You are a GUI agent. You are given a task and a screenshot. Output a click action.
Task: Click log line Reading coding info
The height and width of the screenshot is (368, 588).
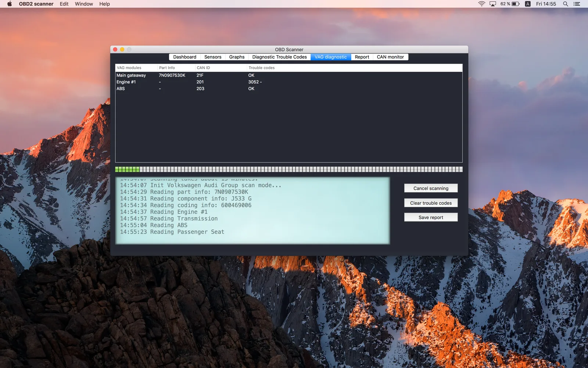[x=186, y=205]
